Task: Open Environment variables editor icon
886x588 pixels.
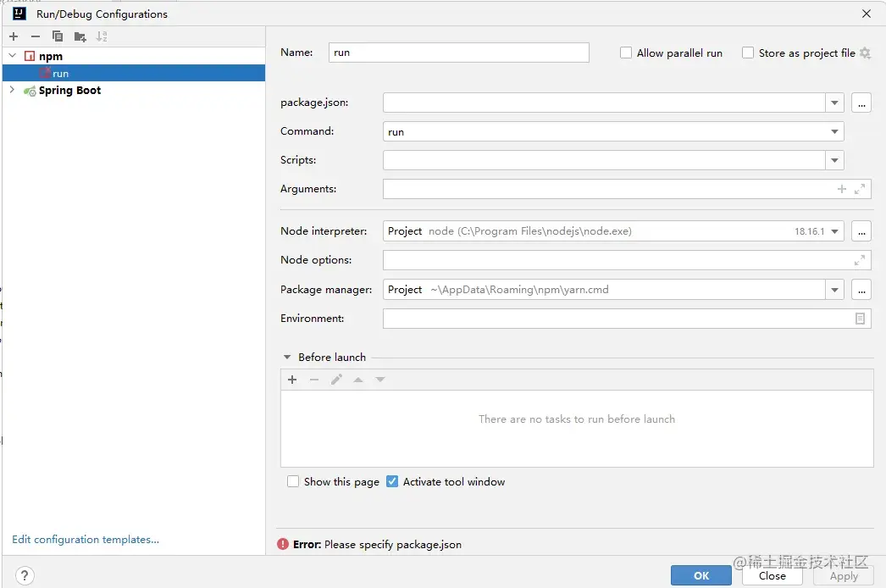Action: click(x=860, y=319)
